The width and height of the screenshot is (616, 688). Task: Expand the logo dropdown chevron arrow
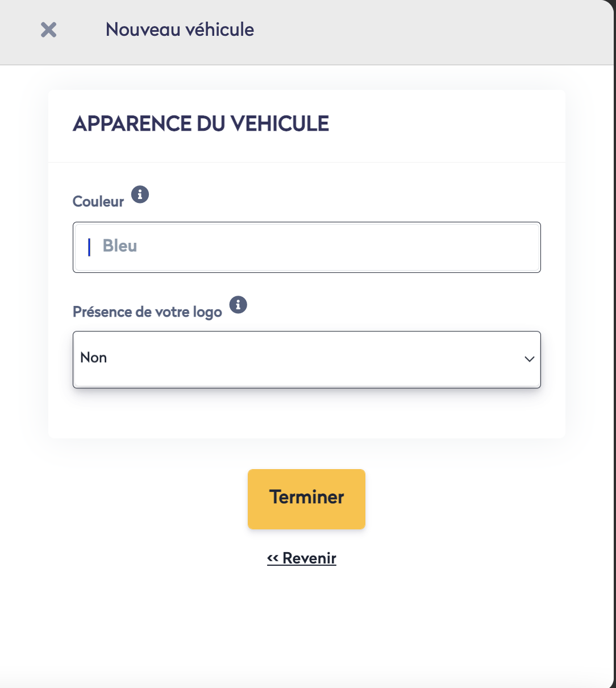coord(529,359)
